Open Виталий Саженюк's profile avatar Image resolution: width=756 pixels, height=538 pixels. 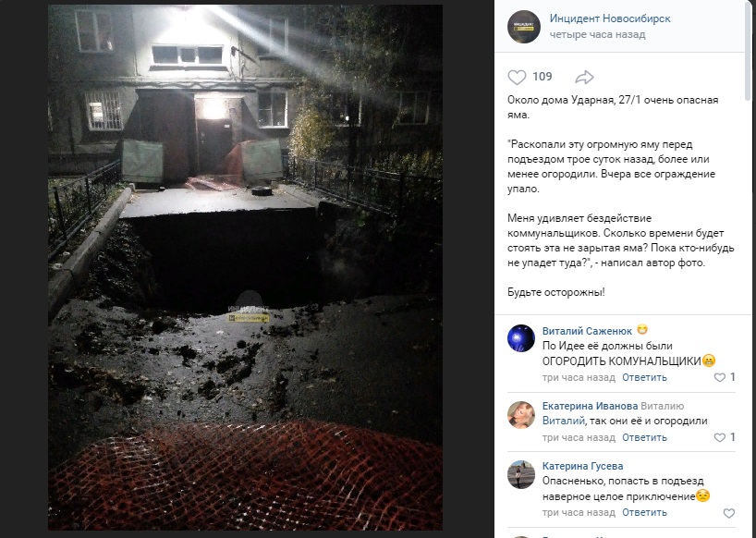coord(521,338)
